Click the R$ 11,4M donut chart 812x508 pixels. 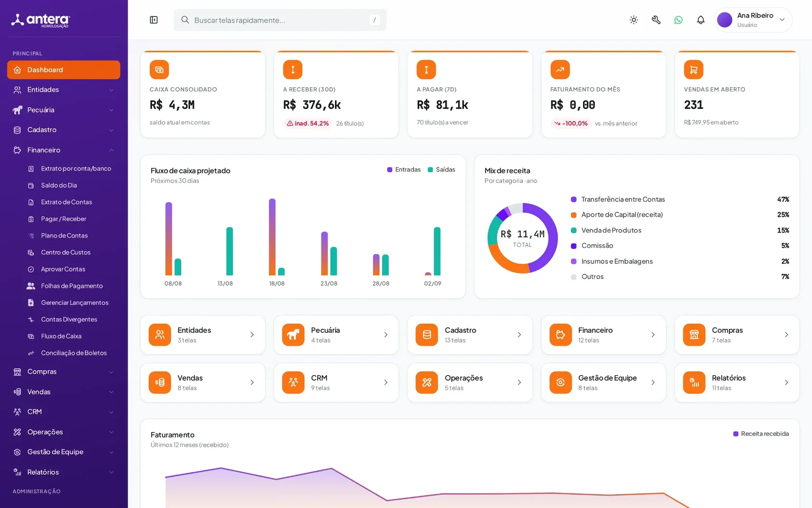[522, 238]
